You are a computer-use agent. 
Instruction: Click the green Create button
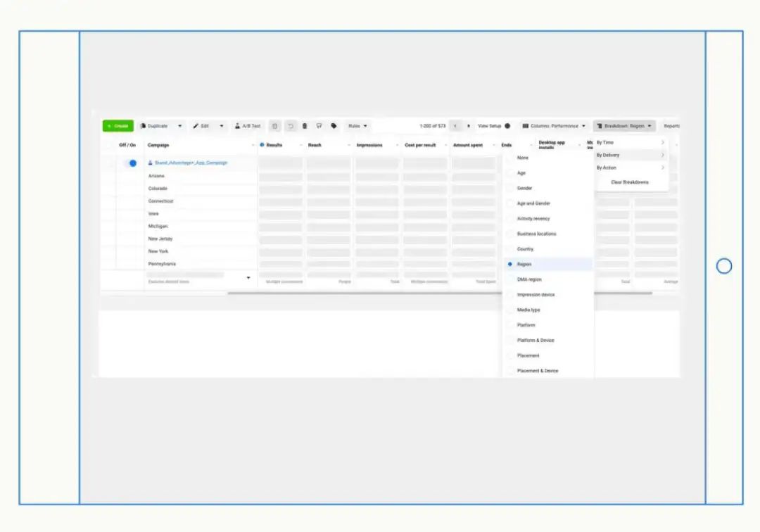[118, 126]
